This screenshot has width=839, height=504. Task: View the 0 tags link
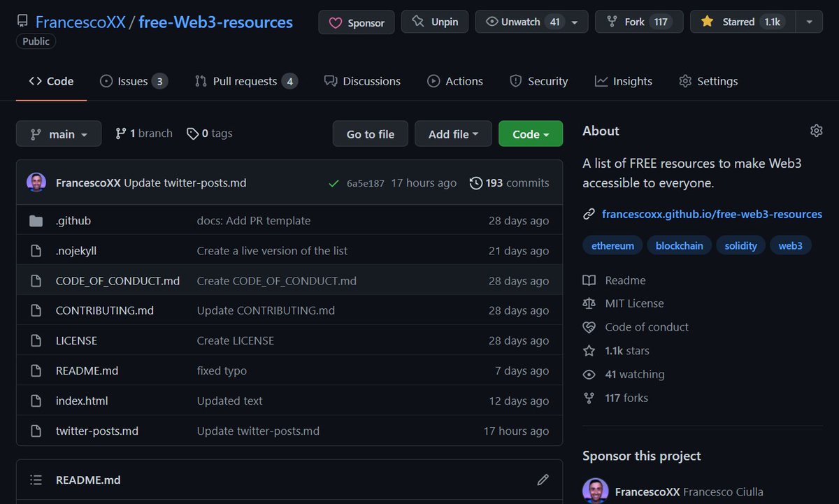(210, 134)
